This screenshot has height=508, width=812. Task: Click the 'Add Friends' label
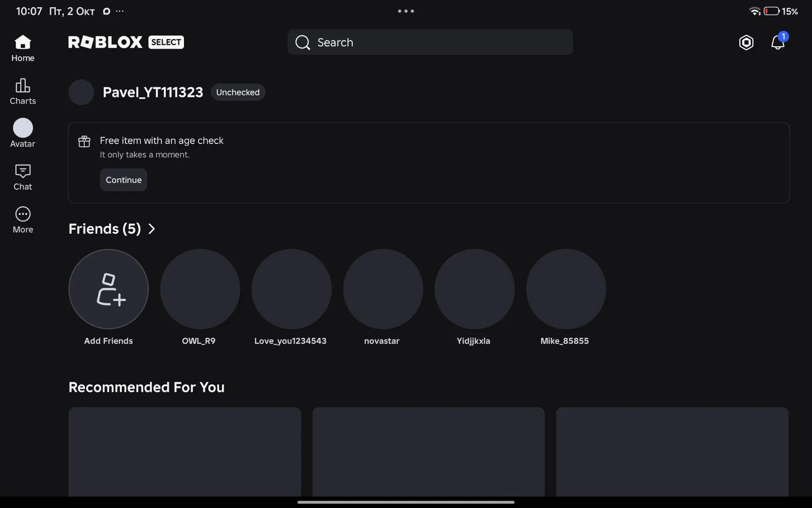tap(108, 341)
